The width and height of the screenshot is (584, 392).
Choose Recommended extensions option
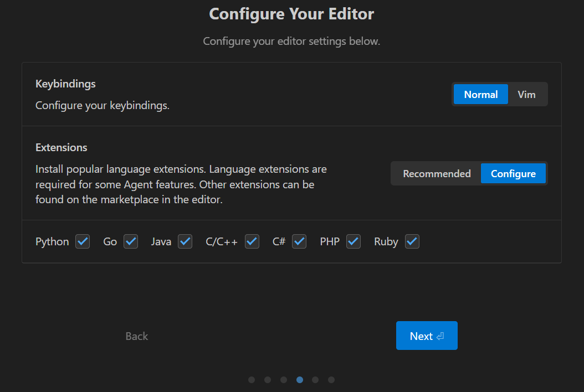(437, 173)
